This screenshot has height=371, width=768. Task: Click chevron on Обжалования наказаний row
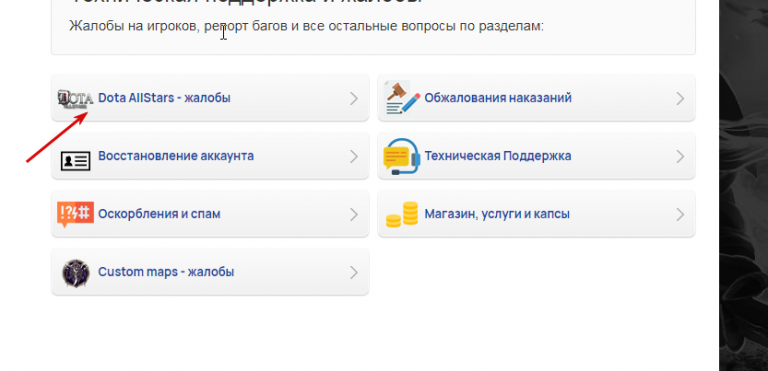[x=680, y=99]
